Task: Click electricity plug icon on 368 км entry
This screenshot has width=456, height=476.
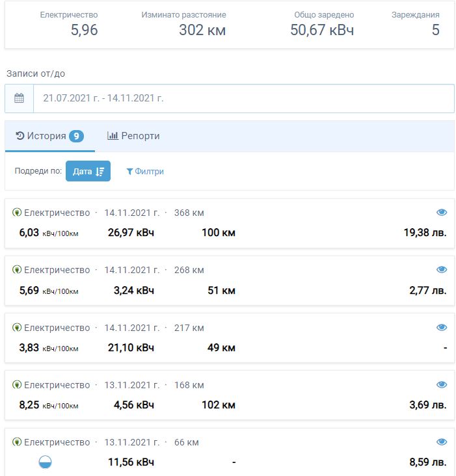Action: tap(17, 213)
